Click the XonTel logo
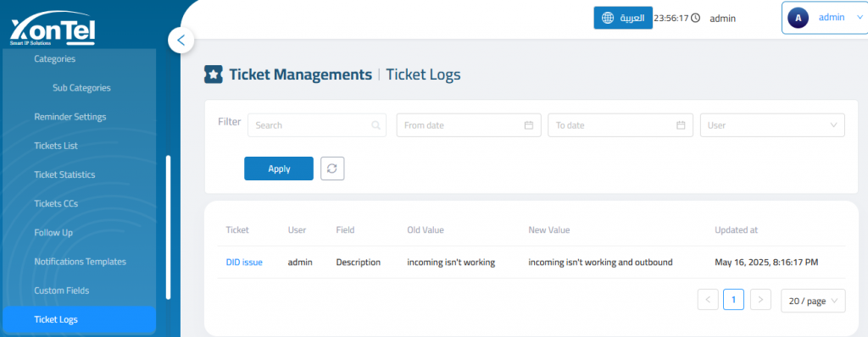Viewport: 868px width, 337px height. [x=53, y=30]
